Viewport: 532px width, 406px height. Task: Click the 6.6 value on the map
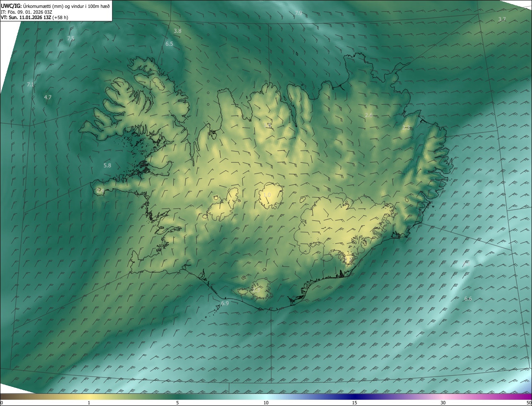coord(468,298)
